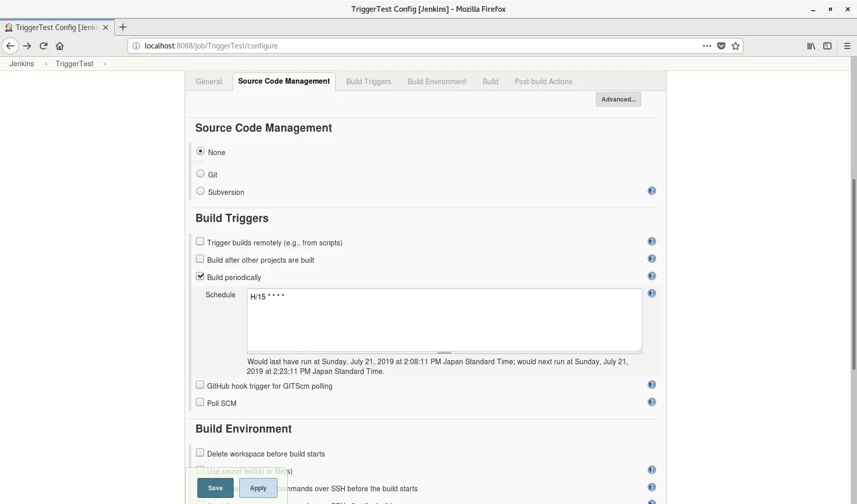
Task: Open the Firefox hamburger menu
Action: (x=847, y=46)
